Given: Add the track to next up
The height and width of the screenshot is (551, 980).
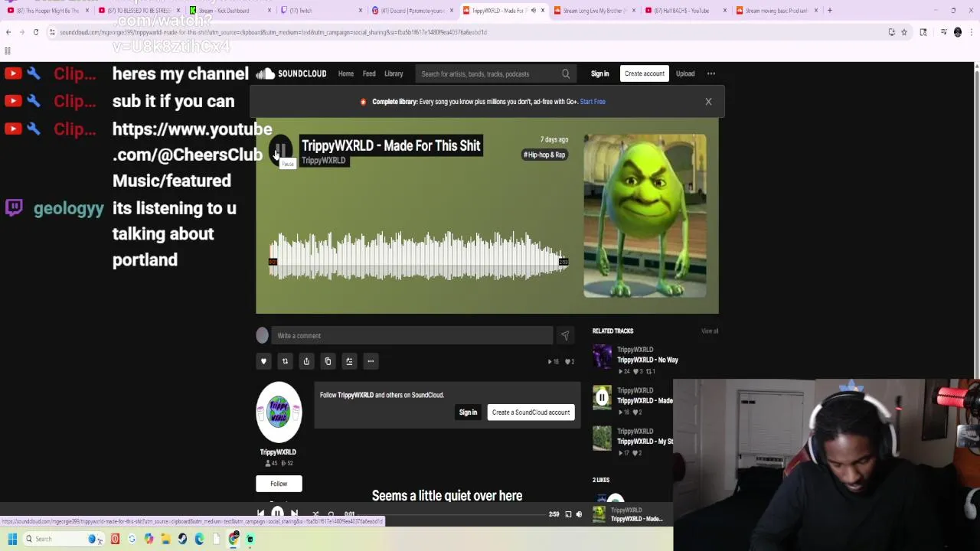Looking at the screenshot, I should pos(349,361).
